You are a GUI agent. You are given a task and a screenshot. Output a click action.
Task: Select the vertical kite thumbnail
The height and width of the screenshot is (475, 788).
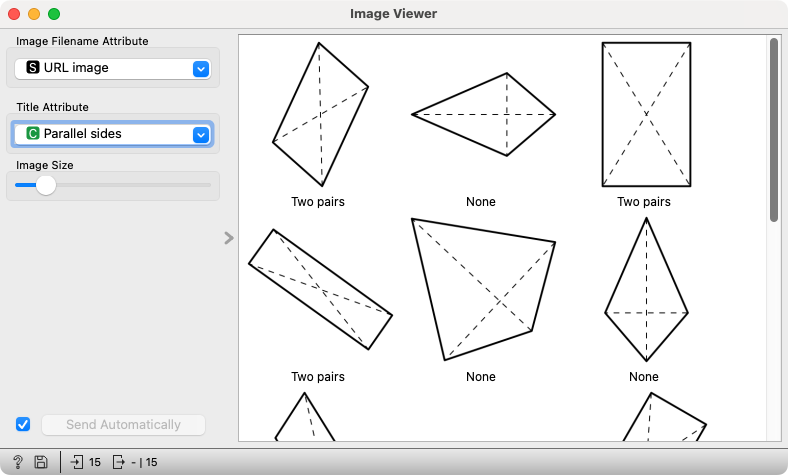pos(646,290)
